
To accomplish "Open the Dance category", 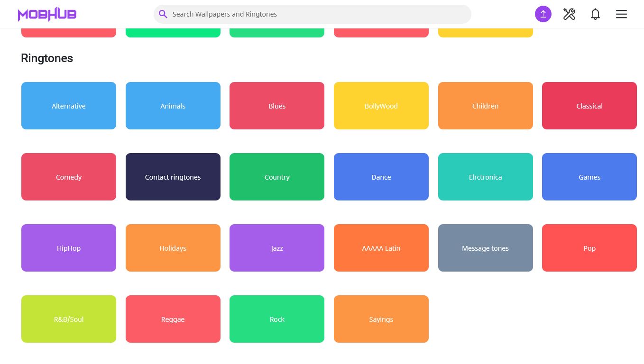I will point(381,177).
